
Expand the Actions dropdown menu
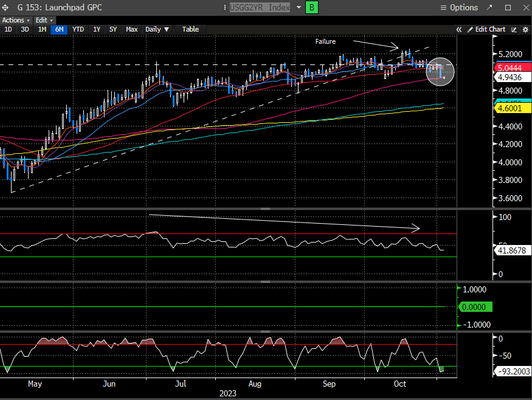(16, 20)
